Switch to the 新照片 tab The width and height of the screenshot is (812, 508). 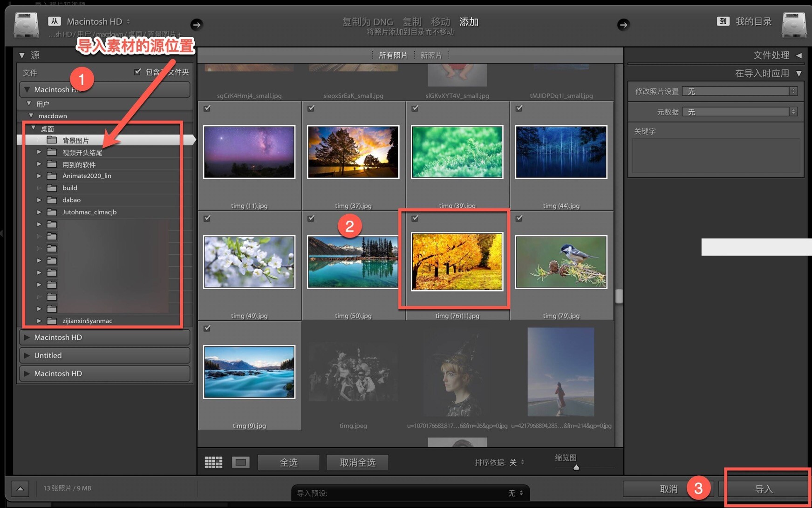point(431,55)
